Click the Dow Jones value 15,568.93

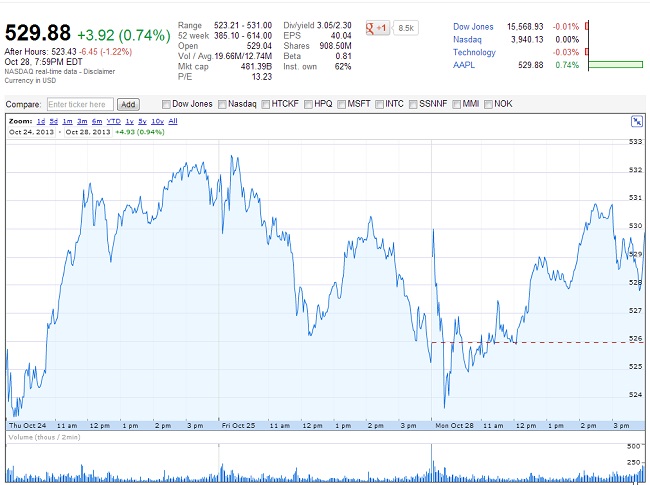coord(525,27)
